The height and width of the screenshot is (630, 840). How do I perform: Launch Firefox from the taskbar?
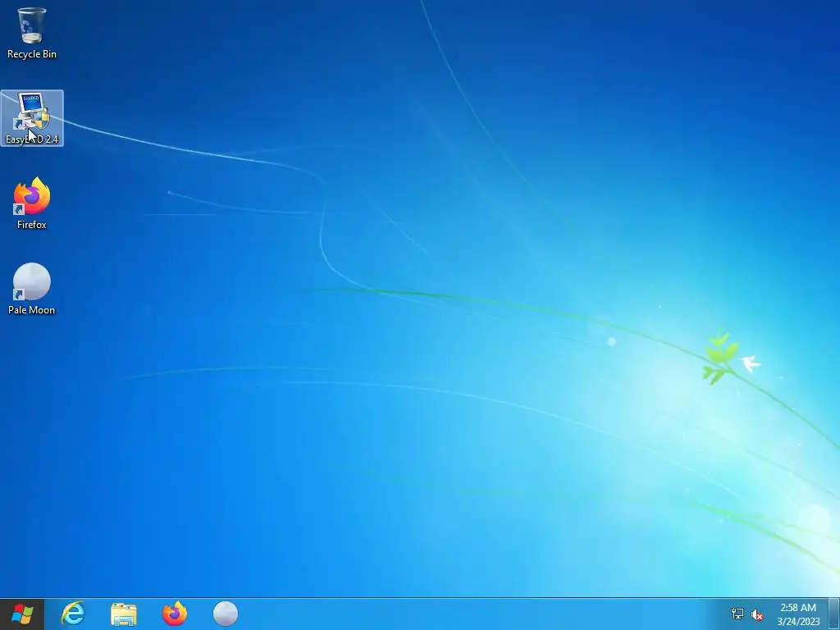point(175,614)
